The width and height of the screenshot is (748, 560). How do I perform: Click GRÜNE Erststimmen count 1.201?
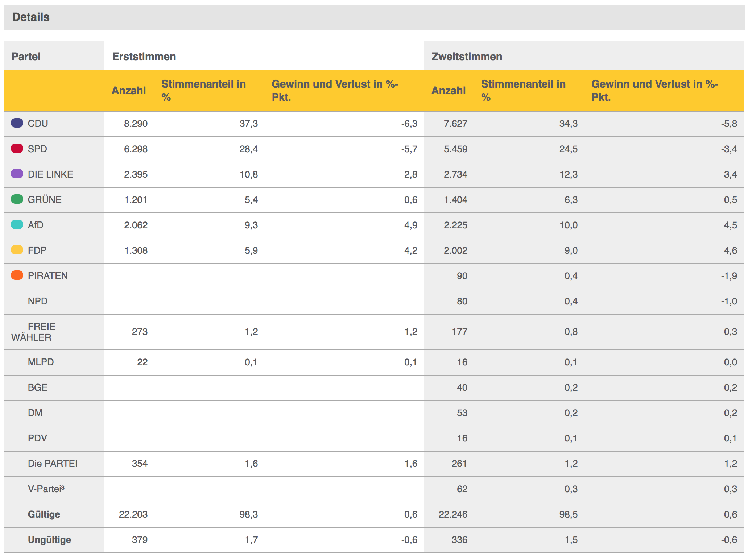coord(136,200)
